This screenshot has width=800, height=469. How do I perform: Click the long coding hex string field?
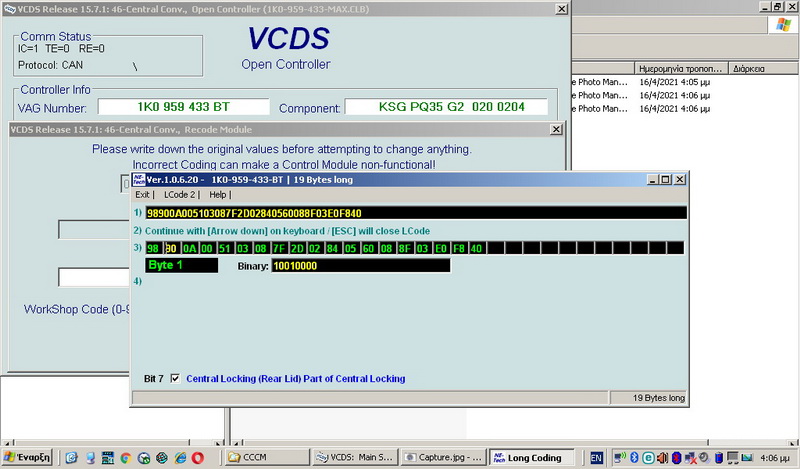click(416, 213)
